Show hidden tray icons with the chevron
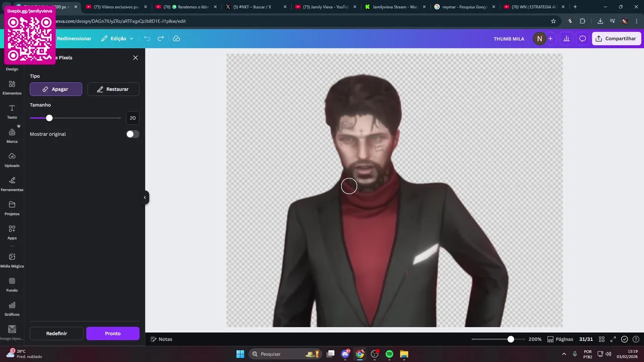 [x=564, y=354]
